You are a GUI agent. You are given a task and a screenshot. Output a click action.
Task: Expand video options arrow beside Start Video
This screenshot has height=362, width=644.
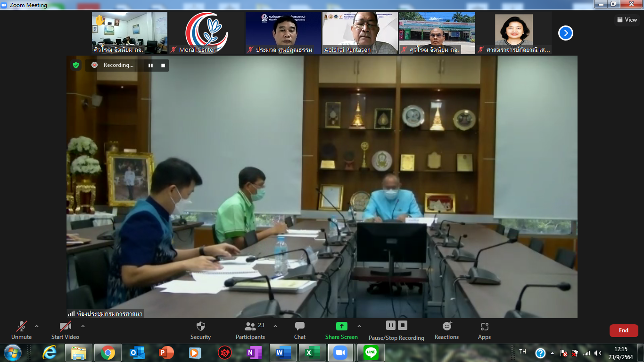(x=83, y=326)
